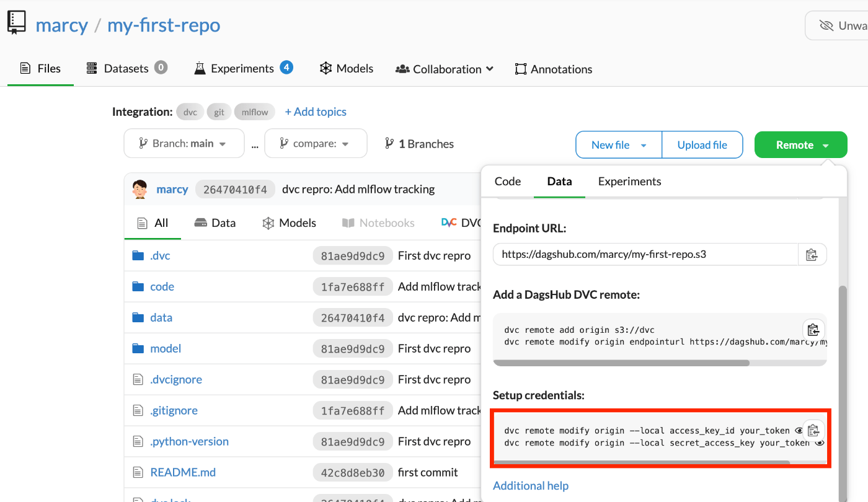The height and width of the screenshot is (502, 868).
Task: Switch to the Code tab in Remote popup
Action: (x=508, y=182)
